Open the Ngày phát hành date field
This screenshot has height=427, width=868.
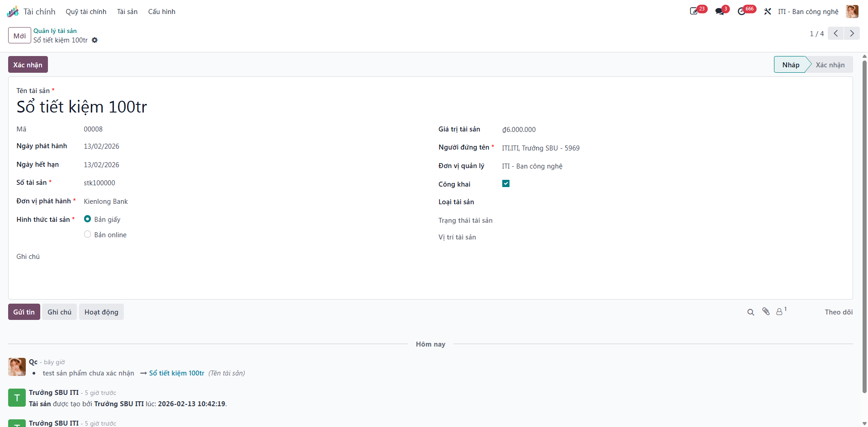click(x=102, y=146)
